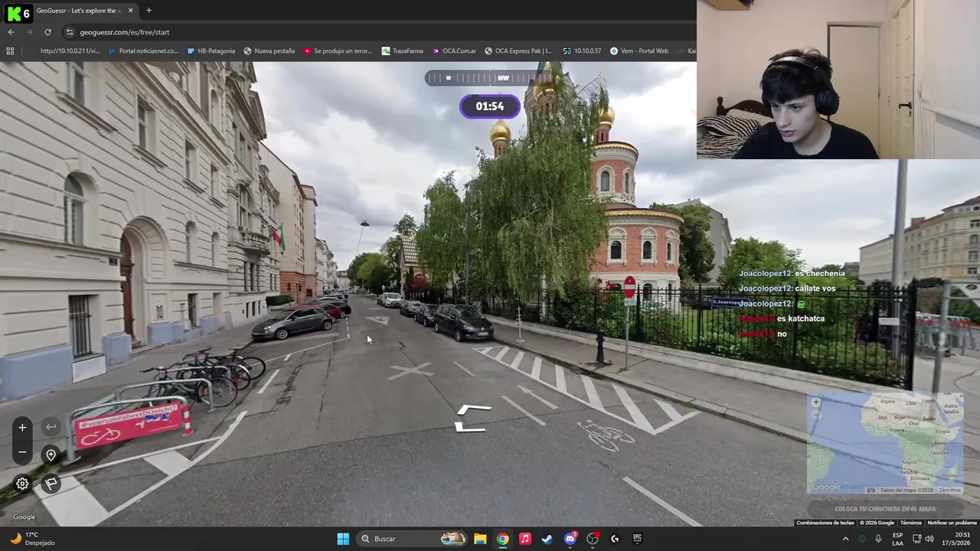Open 'Términos' link in the footer
Viewport: 980px width, 551px height.
click(x=910, y=523)
